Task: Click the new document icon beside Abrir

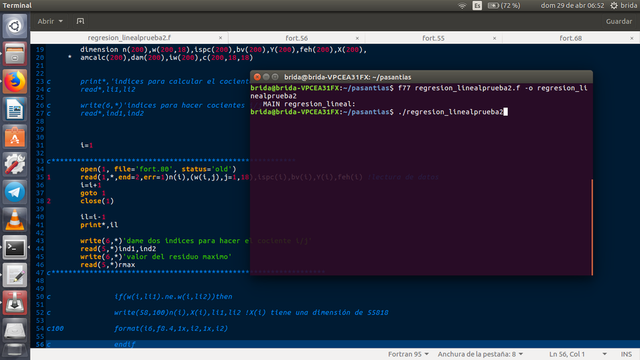Action: (x=80, y=21)
